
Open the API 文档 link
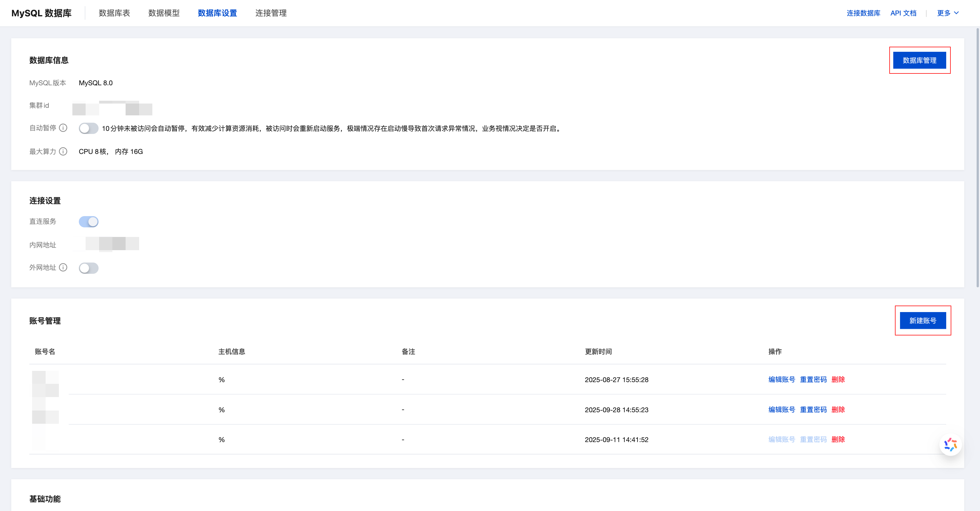point(903,13)
